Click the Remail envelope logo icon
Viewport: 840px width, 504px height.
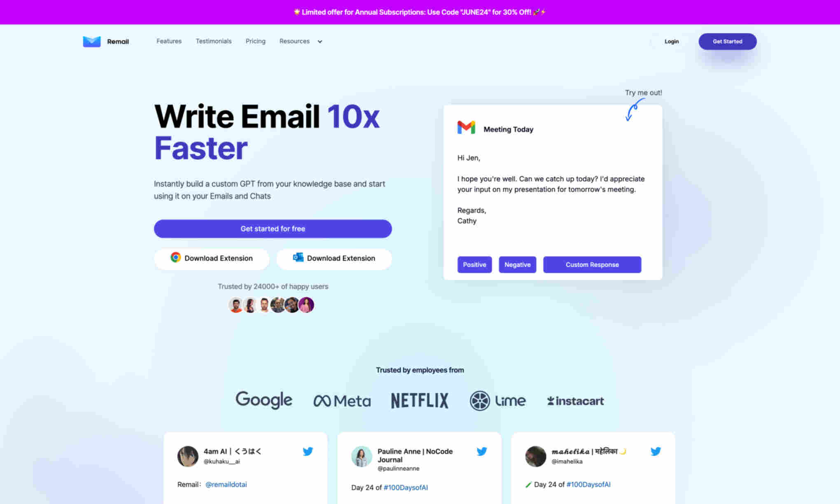click(91, 41)
